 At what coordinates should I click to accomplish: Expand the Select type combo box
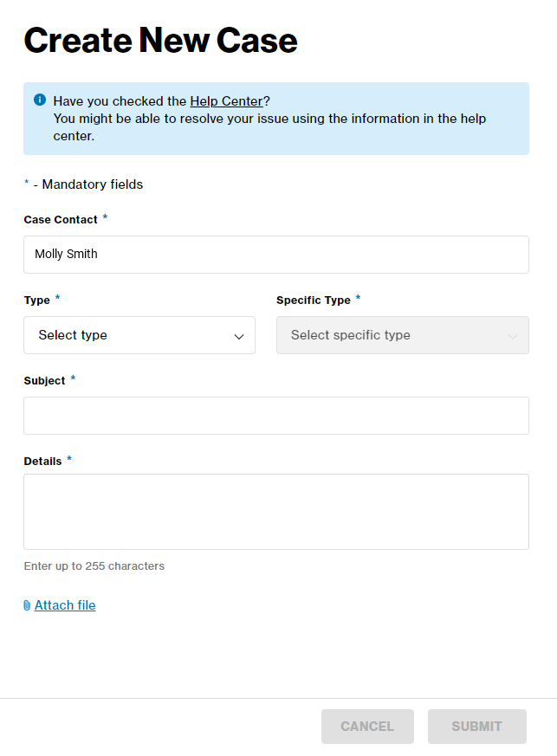[139, 335]
